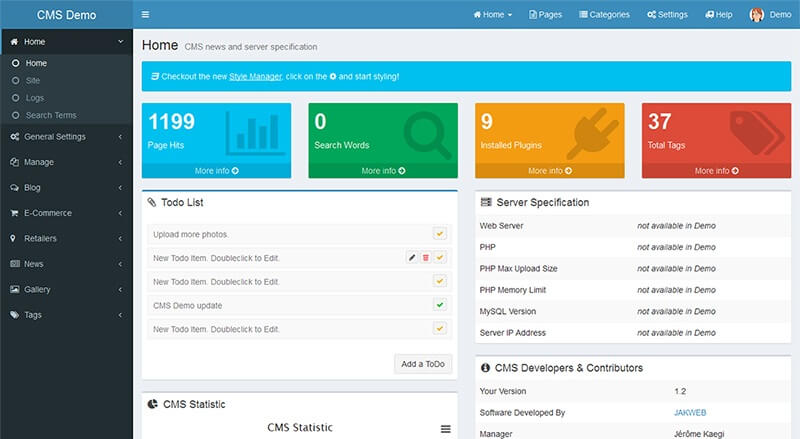Click the Retailers map pin icon
The image size is (800, 439).
13,238
